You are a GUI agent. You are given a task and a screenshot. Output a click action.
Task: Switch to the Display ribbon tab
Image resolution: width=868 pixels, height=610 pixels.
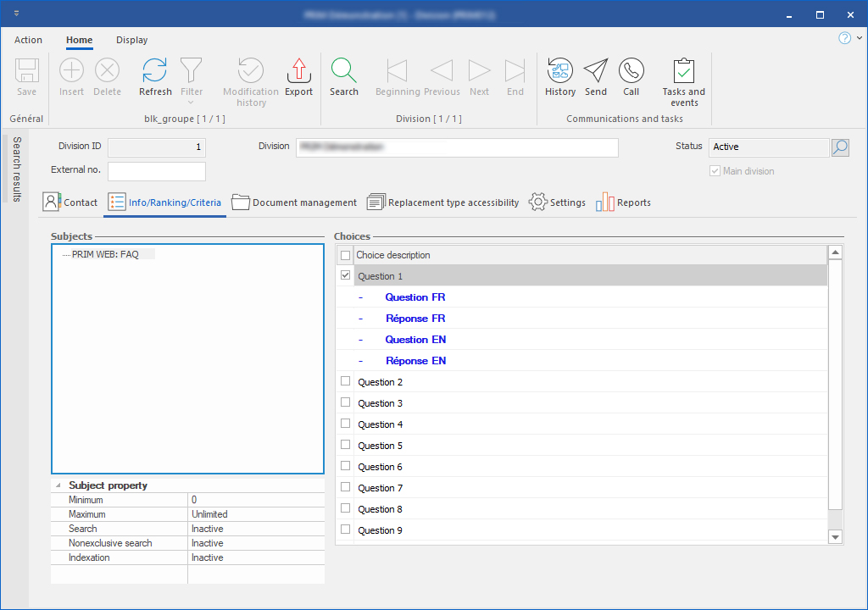pyautogui.click(x=131, y=40)
